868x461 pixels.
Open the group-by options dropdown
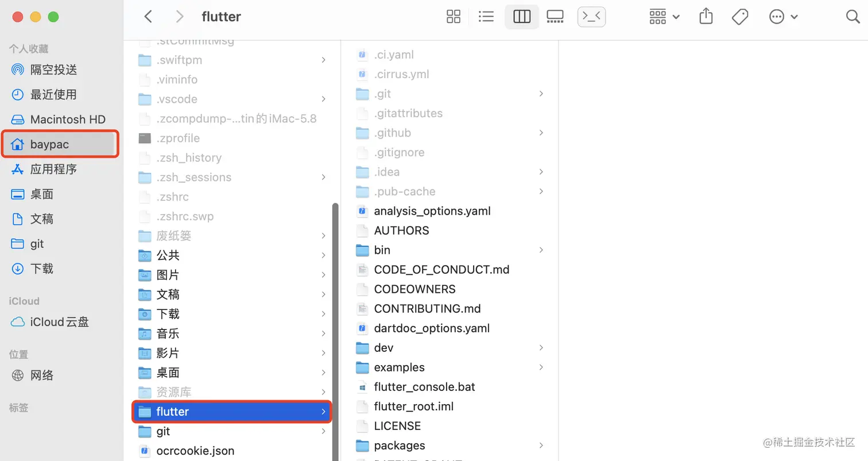tap(664, 17)
